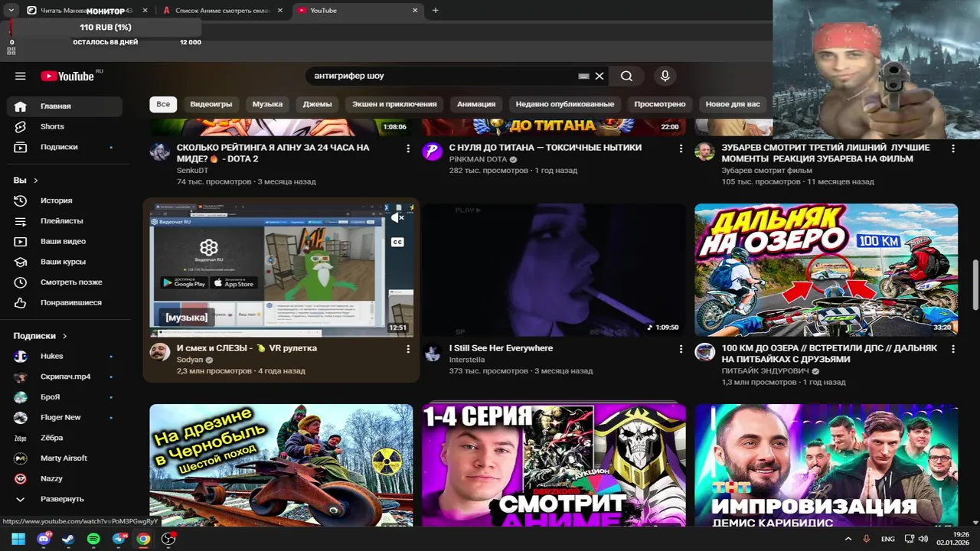Play the Дальняк на озеро thumbnail
The image size is (980, 551).
(x=826, y=269)
